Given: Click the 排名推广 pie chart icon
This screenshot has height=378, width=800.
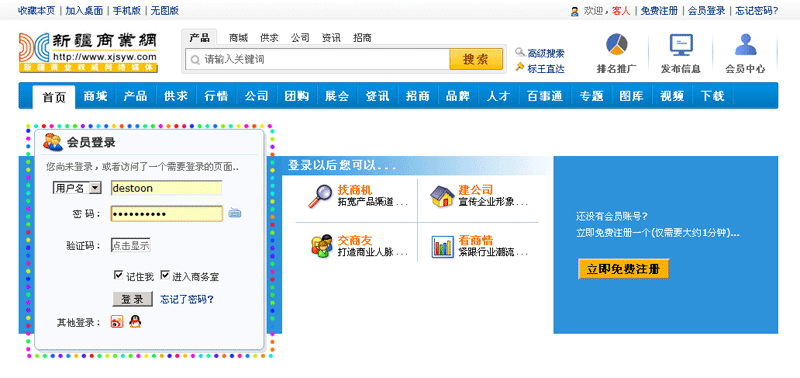Looking at the screenshot, I should pyautogui.click(x=616, y=44).
